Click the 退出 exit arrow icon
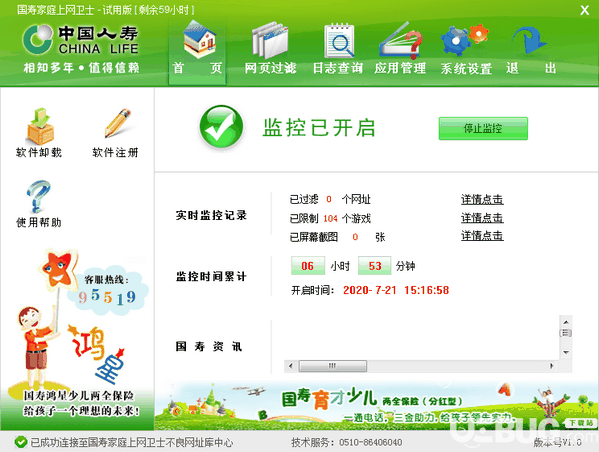 (x=529, y=40)
